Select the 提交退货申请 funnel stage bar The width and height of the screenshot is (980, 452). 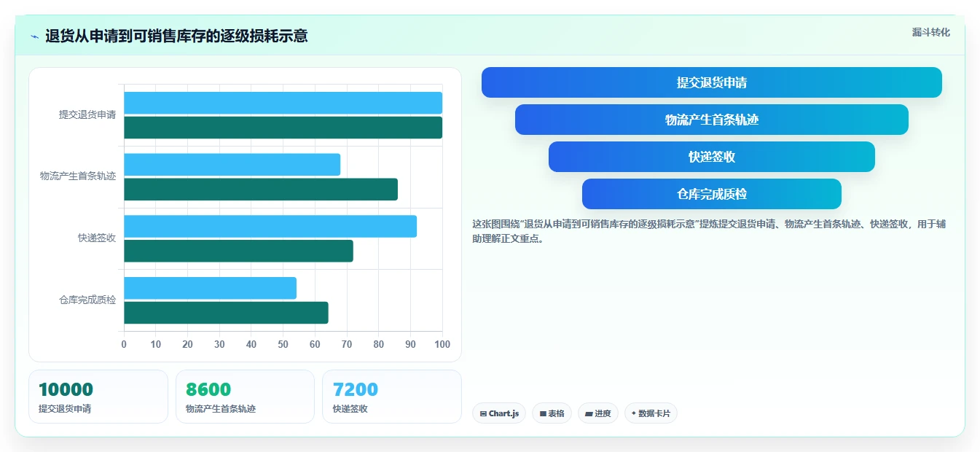click(711, 82)
